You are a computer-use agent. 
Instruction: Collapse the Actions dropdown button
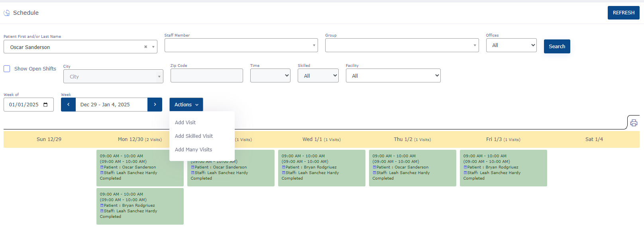coord(186,104)
